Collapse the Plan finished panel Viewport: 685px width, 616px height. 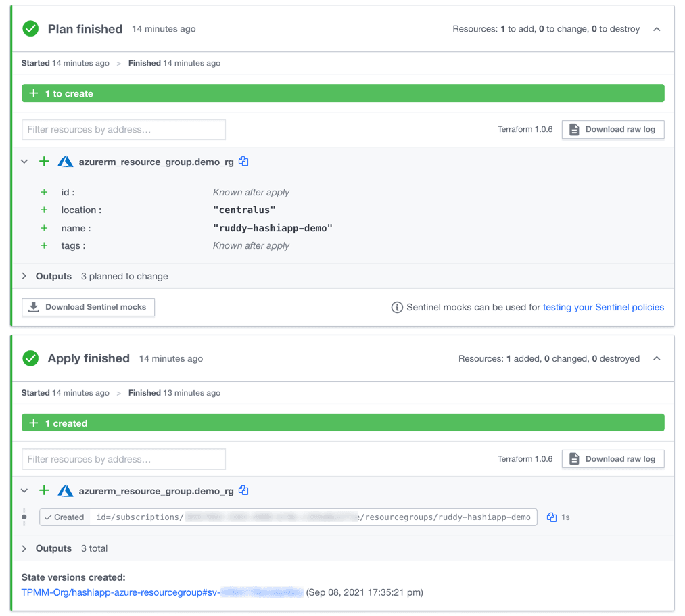pyautogui.click(x=657, y=29)
